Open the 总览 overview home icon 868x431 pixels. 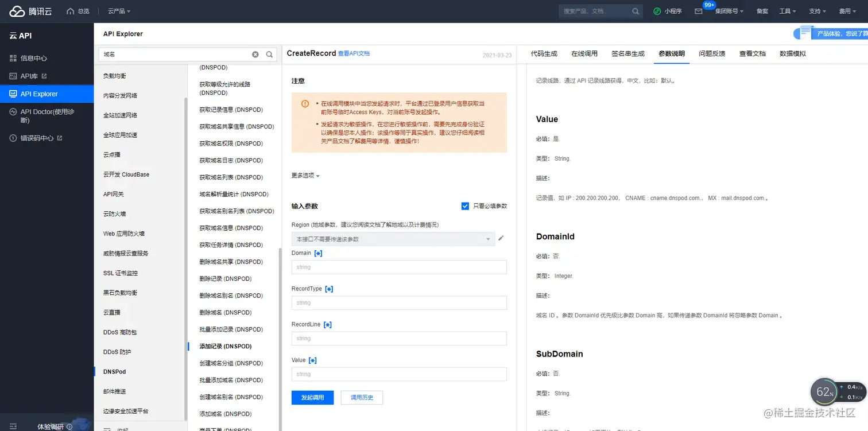click(x=71, y=11)
